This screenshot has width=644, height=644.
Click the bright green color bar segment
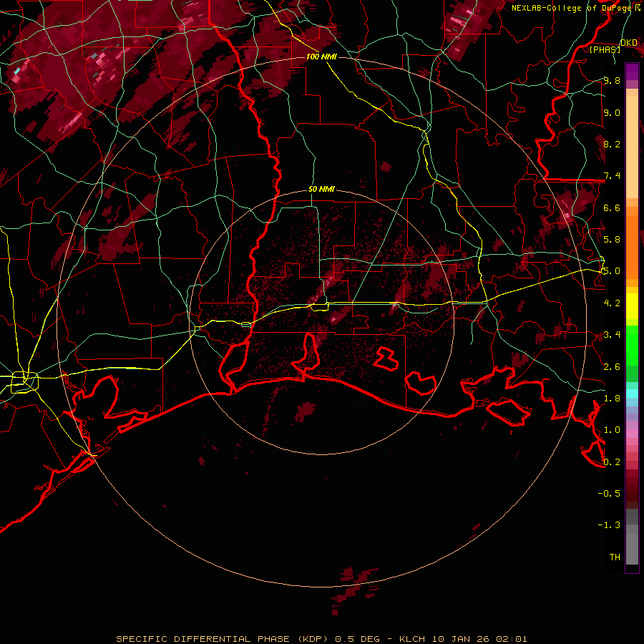pyautogui.click(x=632, y=345)
